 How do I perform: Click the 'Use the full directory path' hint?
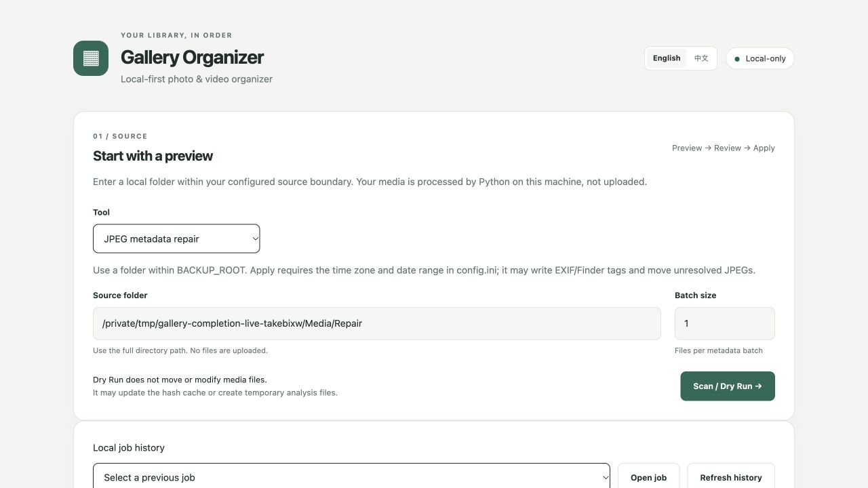(x=180, y=350)
